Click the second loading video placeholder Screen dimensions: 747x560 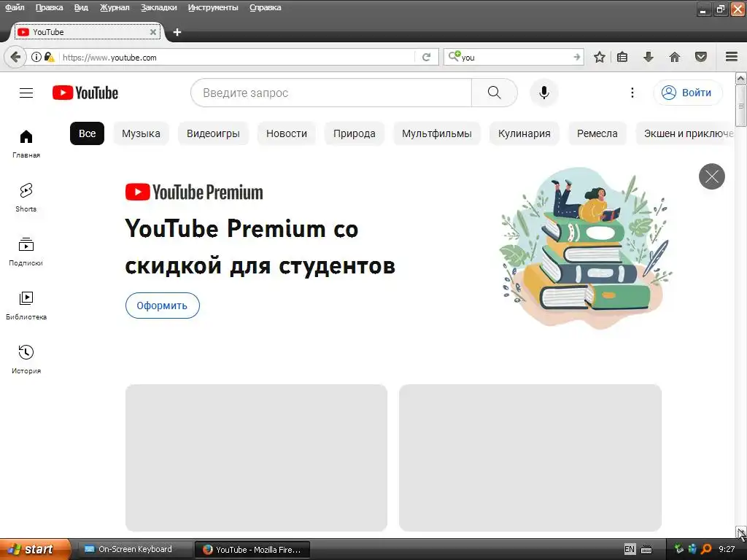pyautogui.click(x=530, y=458)
